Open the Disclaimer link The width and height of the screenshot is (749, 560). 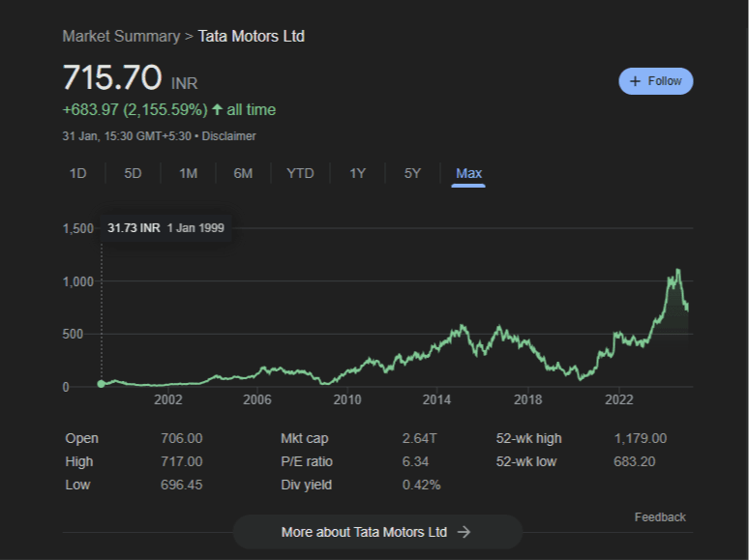pos(228,136)
